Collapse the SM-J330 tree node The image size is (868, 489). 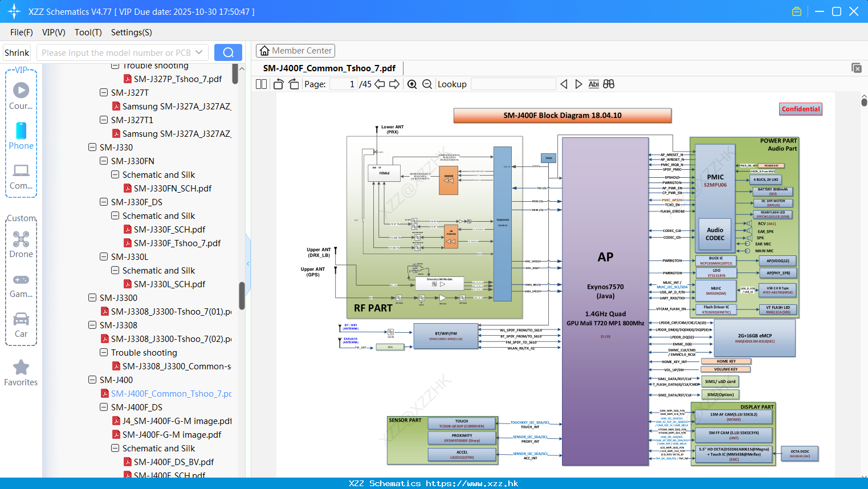[92, 147]
